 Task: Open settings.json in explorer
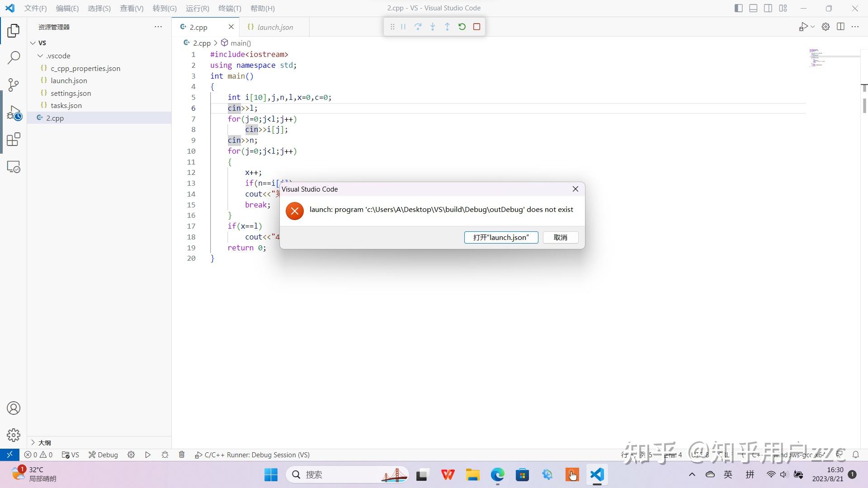(99, 93)
